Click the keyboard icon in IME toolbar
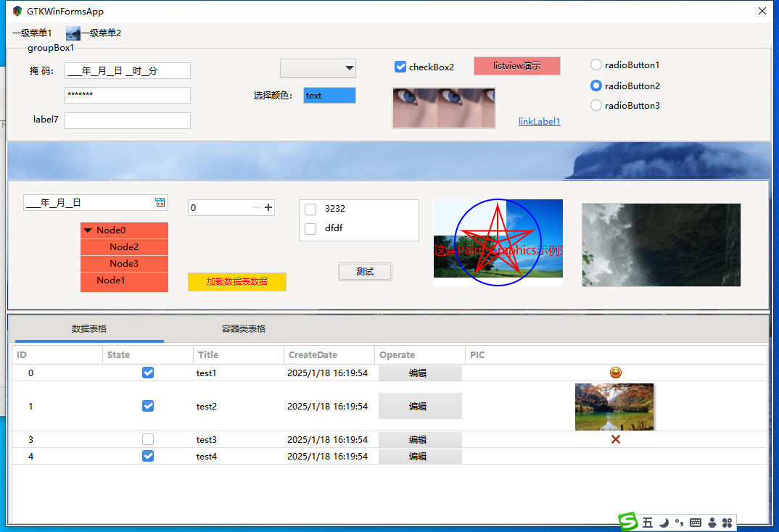 tap(696, 523)
